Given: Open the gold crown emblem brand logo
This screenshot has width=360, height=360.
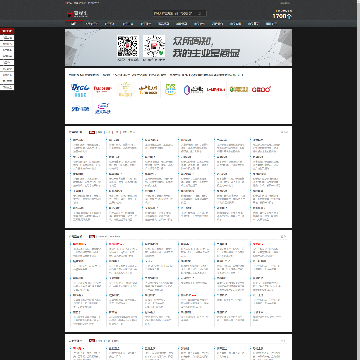Looking at the screenshot, I should click(x=126, y=89).
